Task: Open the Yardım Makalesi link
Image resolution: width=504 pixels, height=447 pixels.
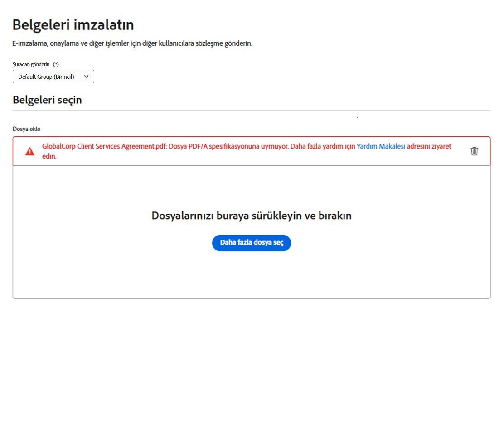Action: 381,146
